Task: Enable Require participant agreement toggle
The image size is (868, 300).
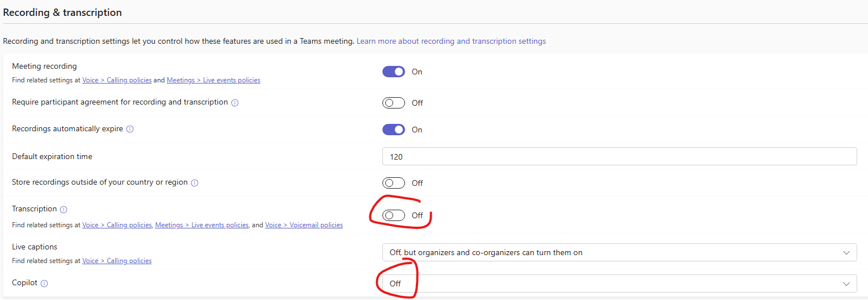Action: [x=394, y=103]
